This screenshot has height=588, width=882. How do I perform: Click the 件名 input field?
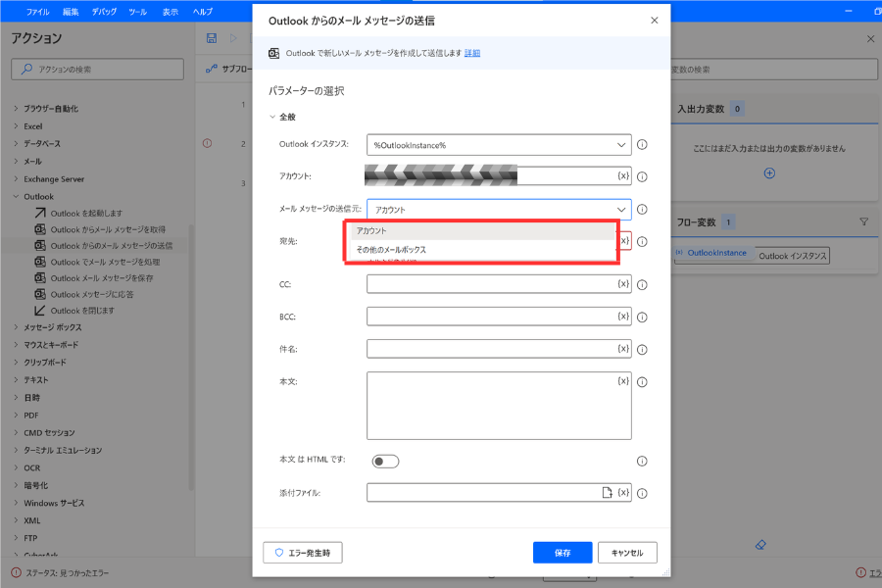[x=499, y=349]
